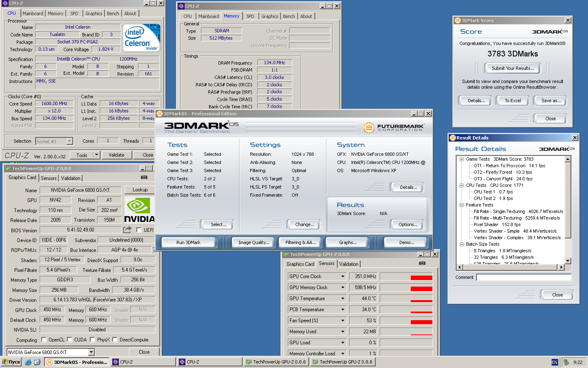Viewport: 588px width, 368px height.
Task: Click the GPU Core Clock sensor graph
Action: tap(406, 276)
